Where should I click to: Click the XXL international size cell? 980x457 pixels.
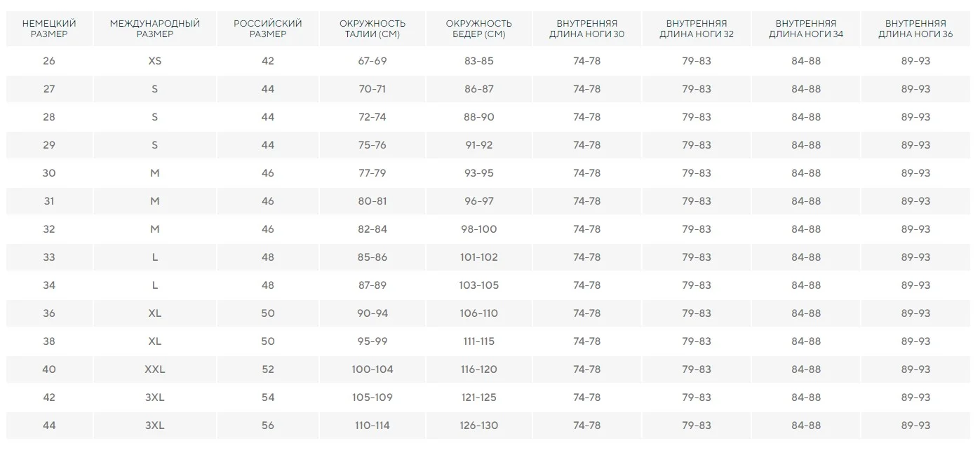point(155,369)
